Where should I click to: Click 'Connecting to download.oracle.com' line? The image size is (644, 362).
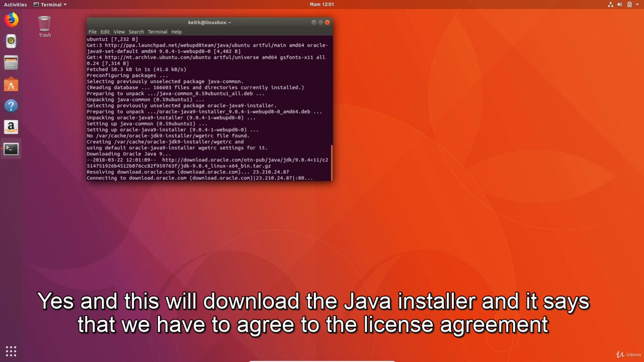click(200, 178)
